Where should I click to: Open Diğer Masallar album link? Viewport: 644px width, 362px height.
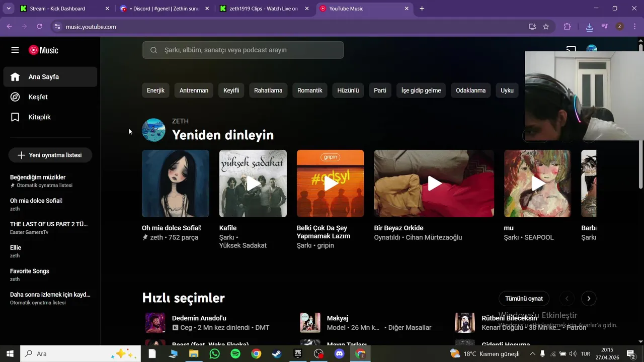coord(410,328)
